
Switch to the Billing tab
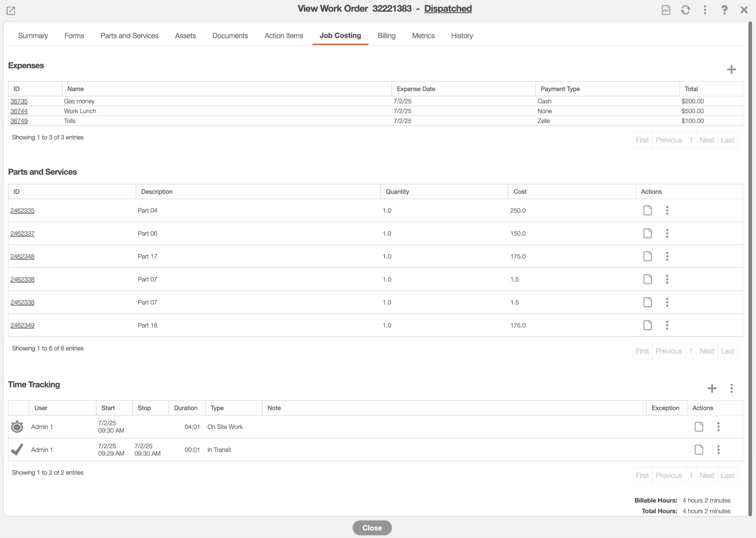pyautogui.click(x=386, y=36)
